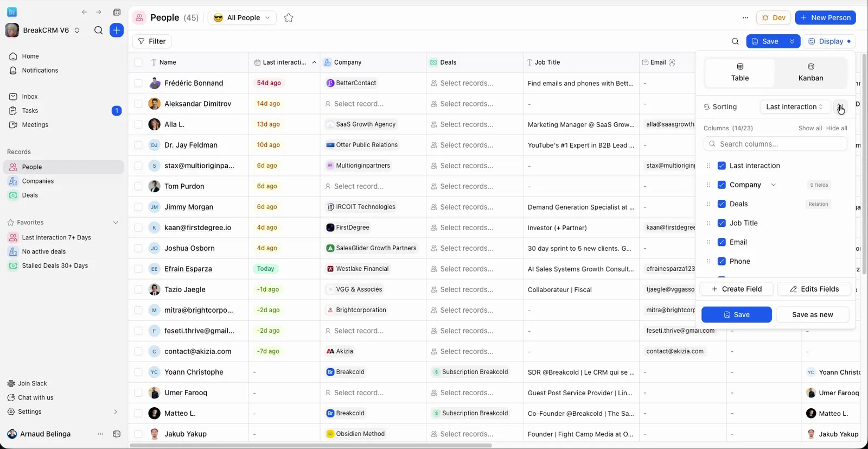
Task: Open the sidebar layout icon at top
Action: (x=117, y=12)
